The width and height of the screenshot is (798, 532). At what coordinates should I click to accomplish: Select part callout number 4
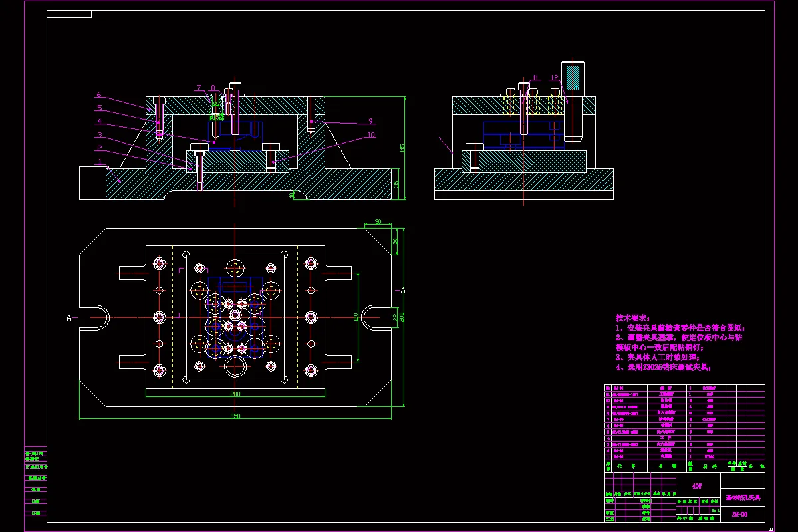(x=98, y=122)
